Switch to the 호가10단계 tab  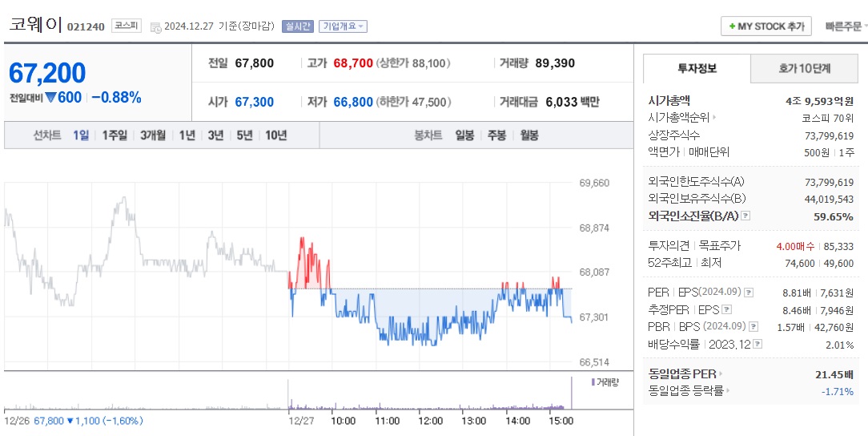(x=804, y=69)
